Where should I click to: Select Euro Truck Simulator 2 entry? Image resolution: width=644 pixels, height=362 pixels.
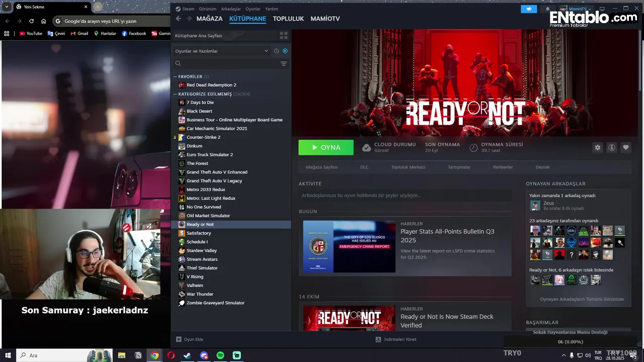[x=210, y=155]
